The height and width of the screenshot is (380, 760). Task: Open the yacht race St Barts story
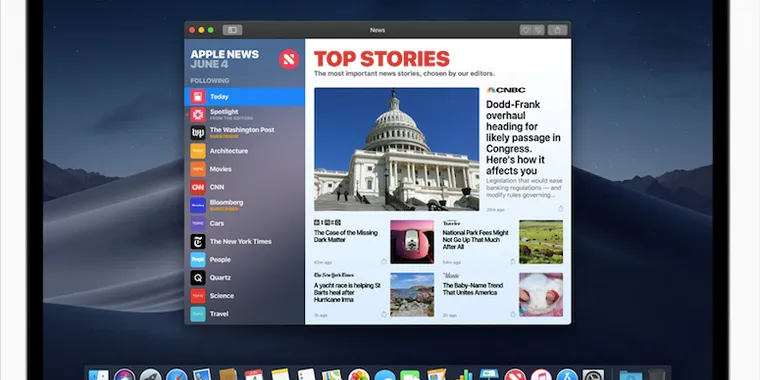347,292
